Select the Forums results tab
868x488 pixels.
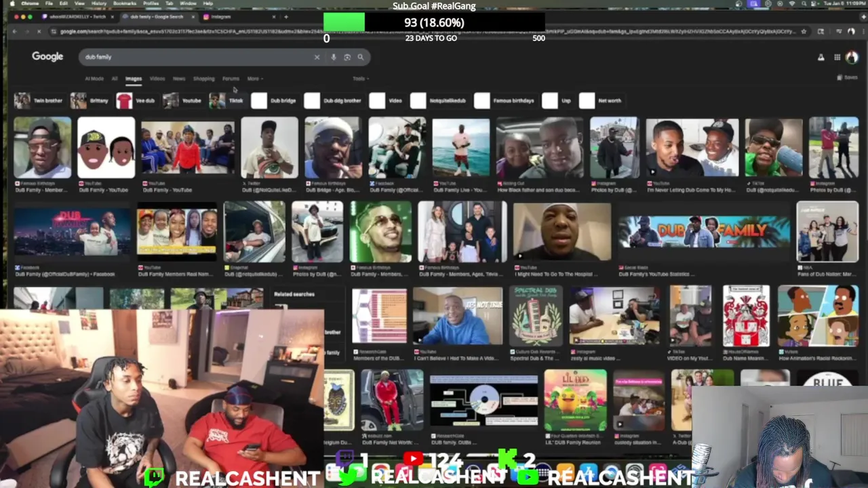click(231, 79)
